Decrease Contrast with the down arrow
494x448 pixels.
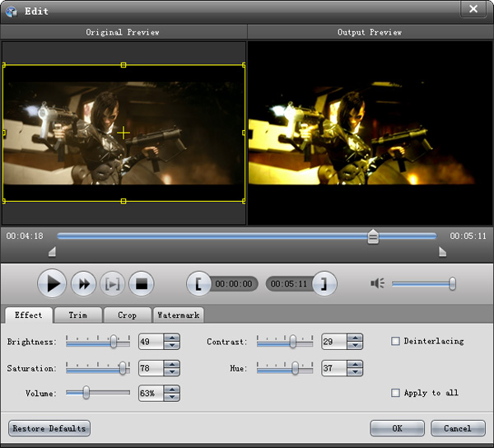pyautogui.click(x=355, y=345)
